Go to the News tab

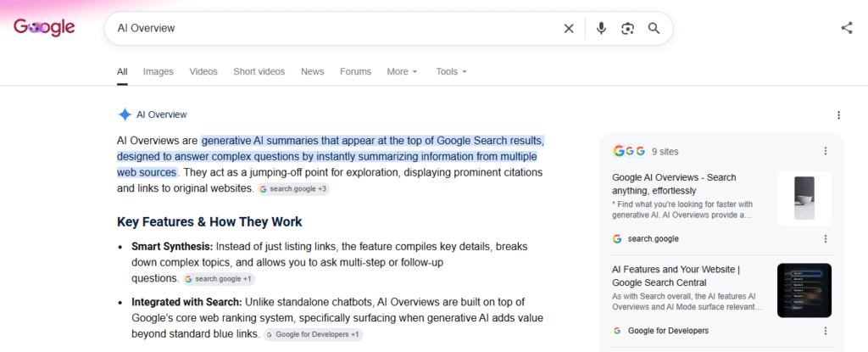pos(312,71)
